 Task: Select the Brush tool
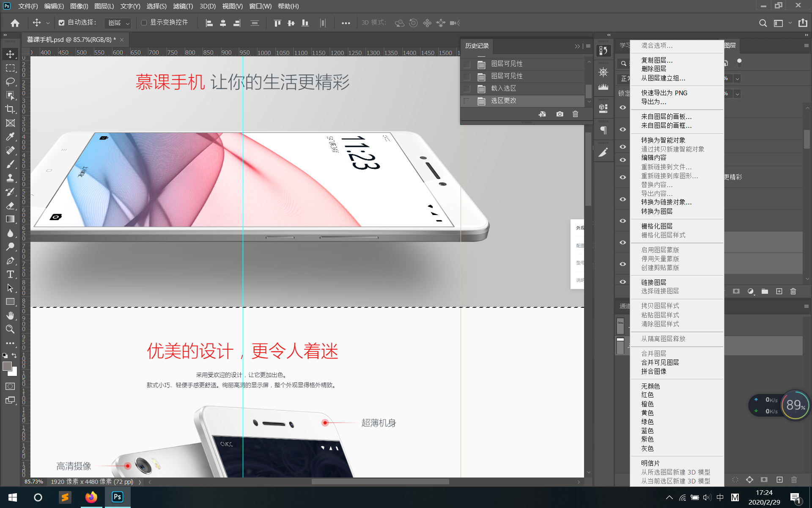(10, 164)
